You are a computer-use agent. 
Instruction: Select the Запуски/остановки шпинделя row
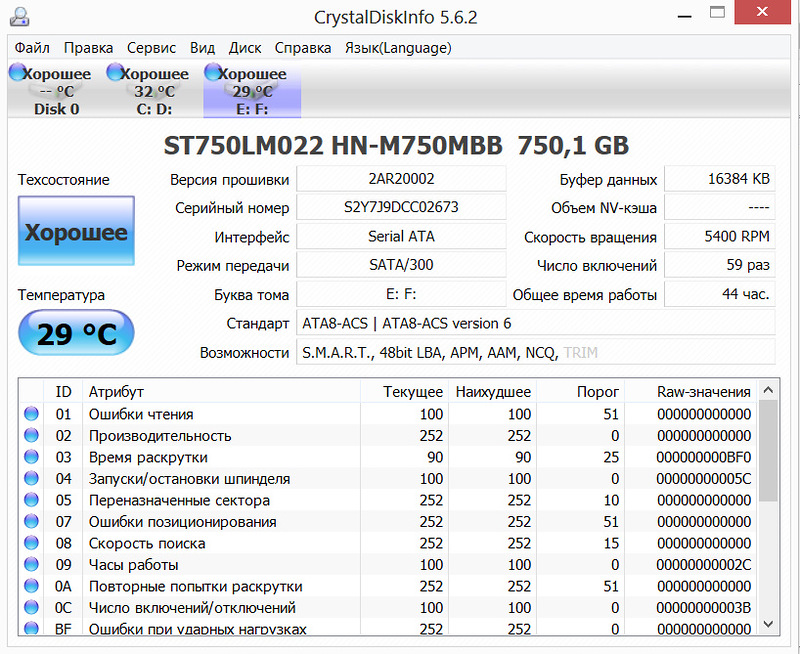[388, 478]
